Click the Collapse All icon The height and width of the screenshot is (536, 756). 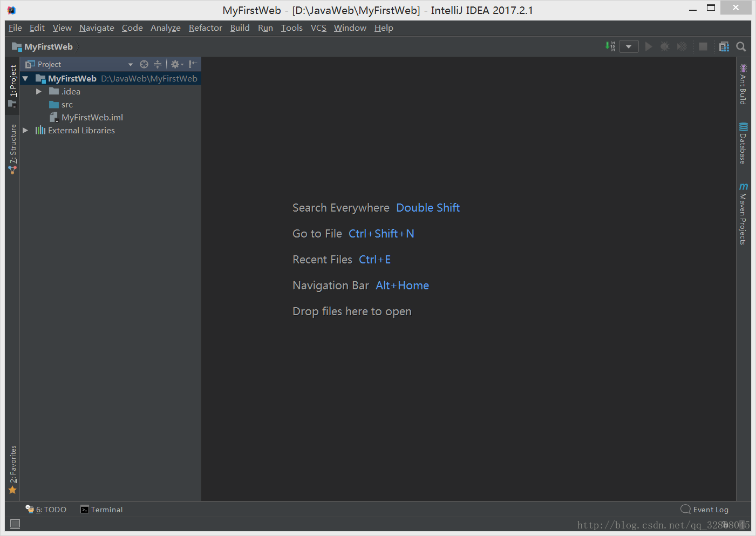158,64
